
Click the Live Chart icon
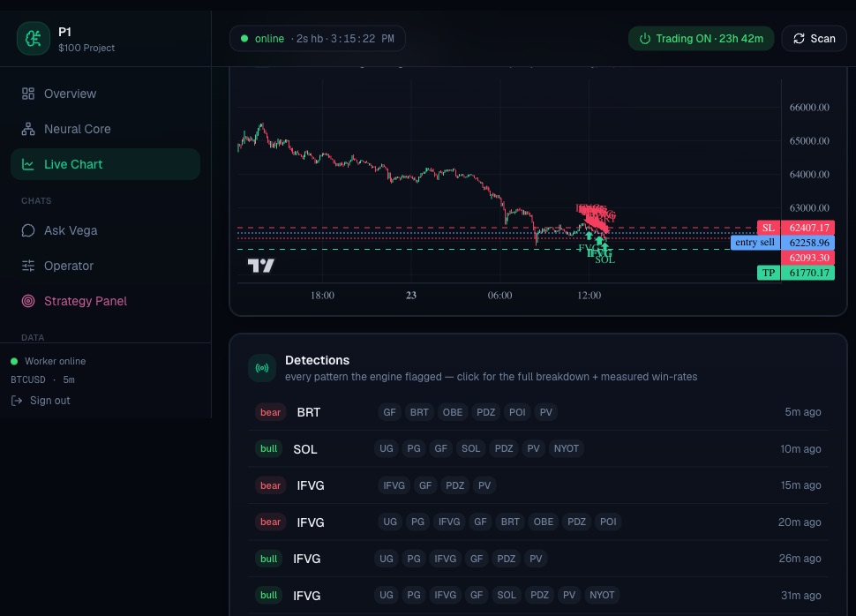(x=28, y=164)
